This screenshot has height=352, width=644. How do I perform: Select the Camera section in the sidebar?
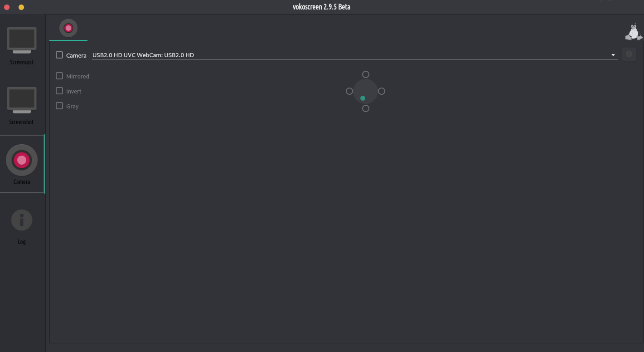click(x=22, y=164)
